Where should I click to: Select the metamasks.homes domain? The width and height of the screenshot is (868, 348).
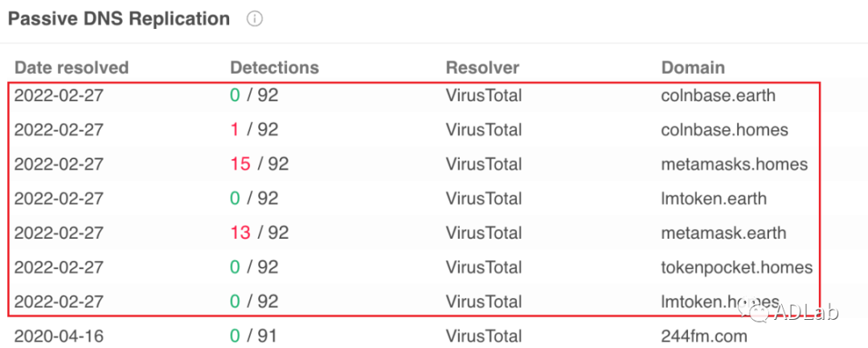tap(734, 165)
